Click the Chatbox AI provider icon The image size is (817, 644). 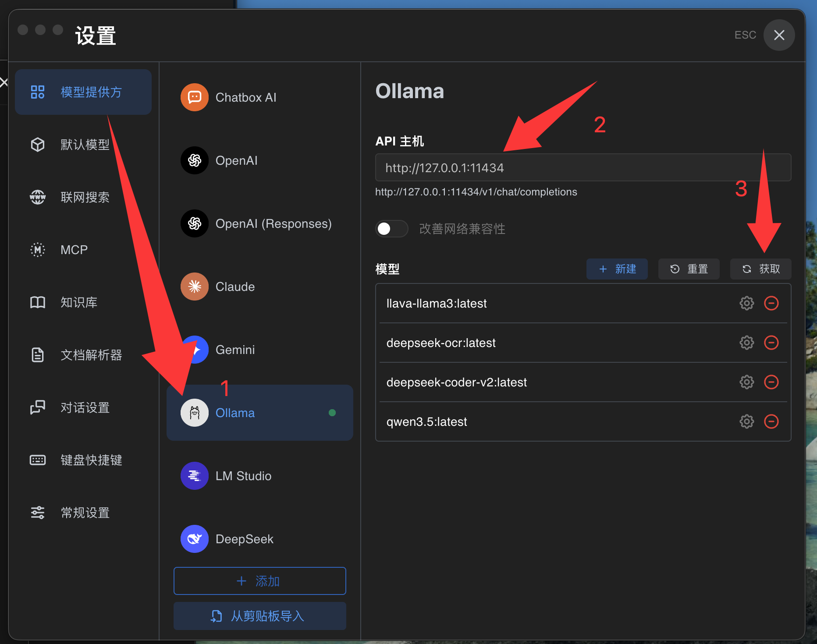tap(195, 97)
